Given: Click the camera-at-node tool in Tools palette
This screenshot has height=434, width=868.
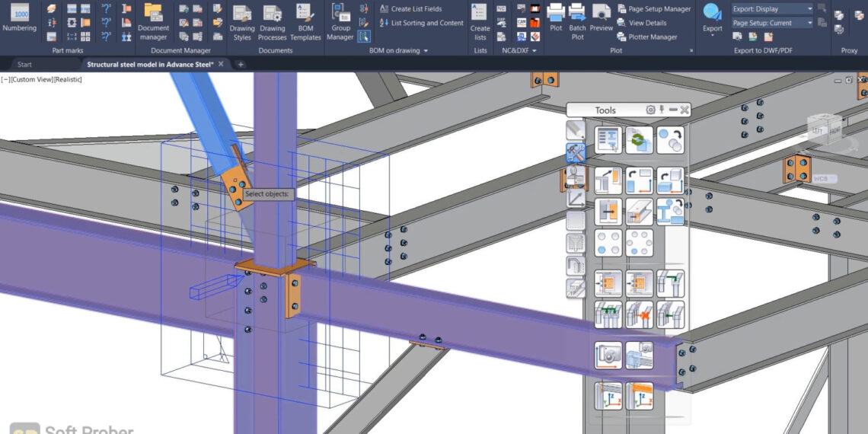Looking at the screenshot, I should tap(640, 355).
